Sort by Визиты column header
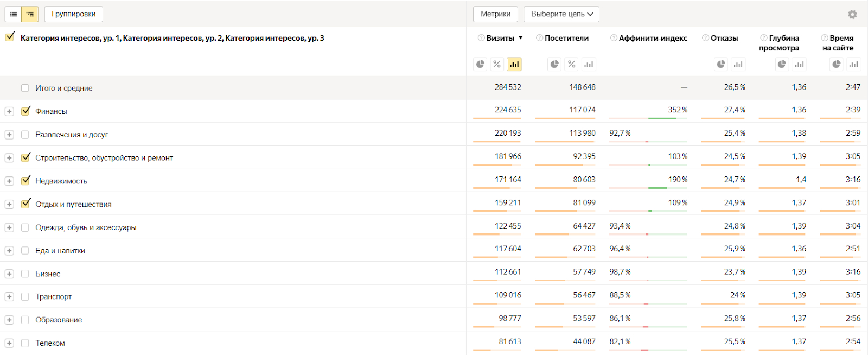Screen dimensions: 868x355 point(500,38)
